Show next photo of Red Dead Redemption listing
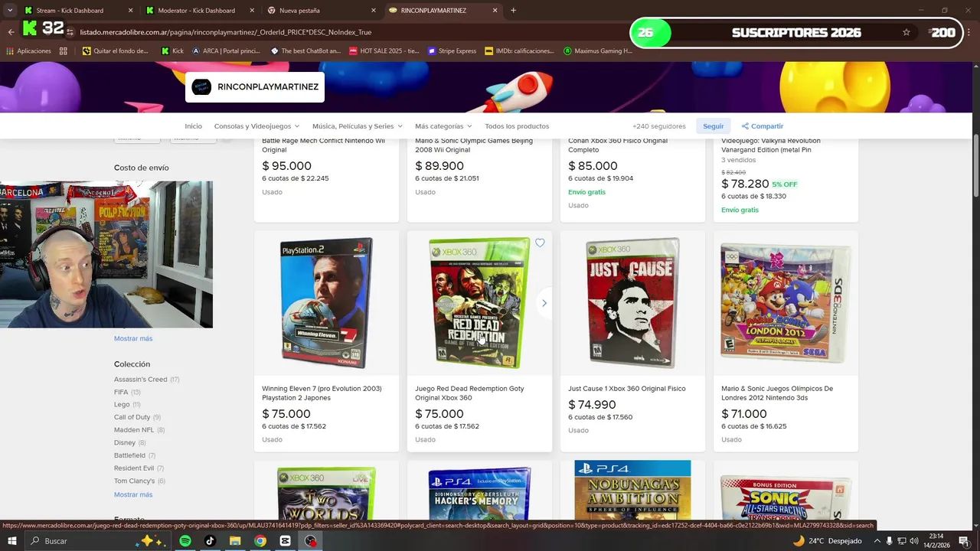Image resolution: width=980 pixels, height=551 pixels. (x=544, y=303)
